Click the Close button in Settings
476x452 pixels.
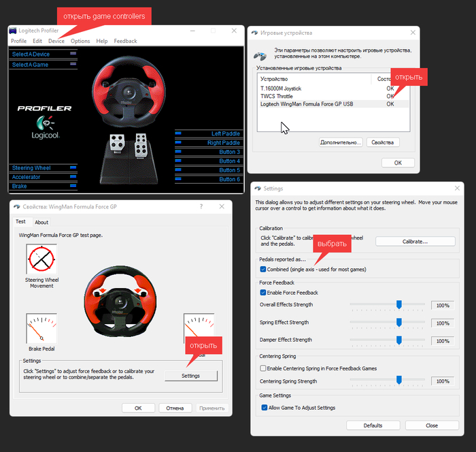pos(432,425)
